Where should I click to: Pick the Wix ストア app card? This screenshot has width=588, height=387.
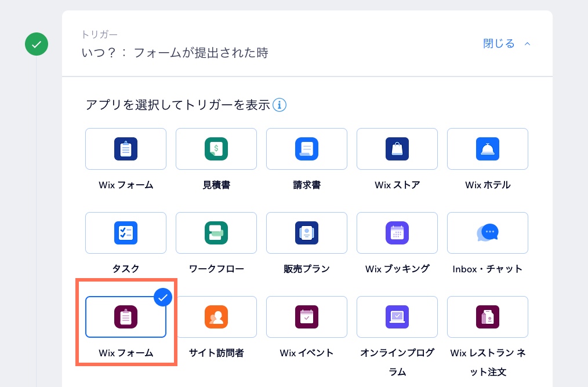pos(397,149)
